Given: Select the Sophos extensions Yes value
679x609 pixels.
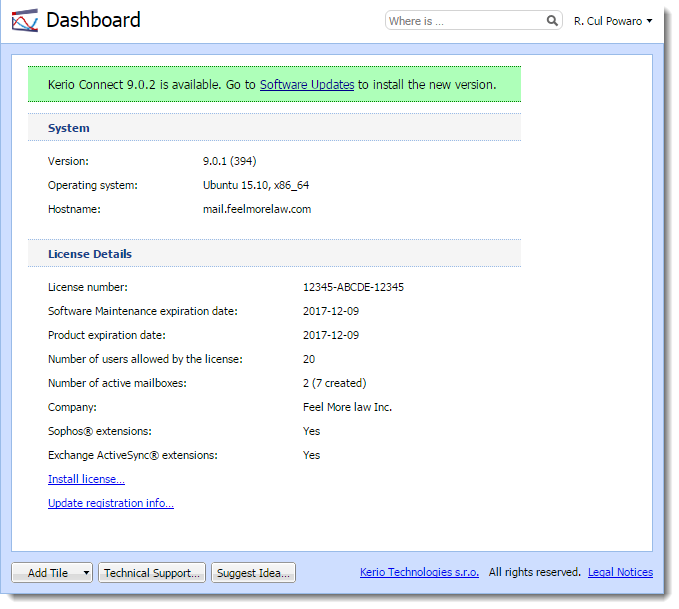Looking at the screenshot, I should [311, 431].
